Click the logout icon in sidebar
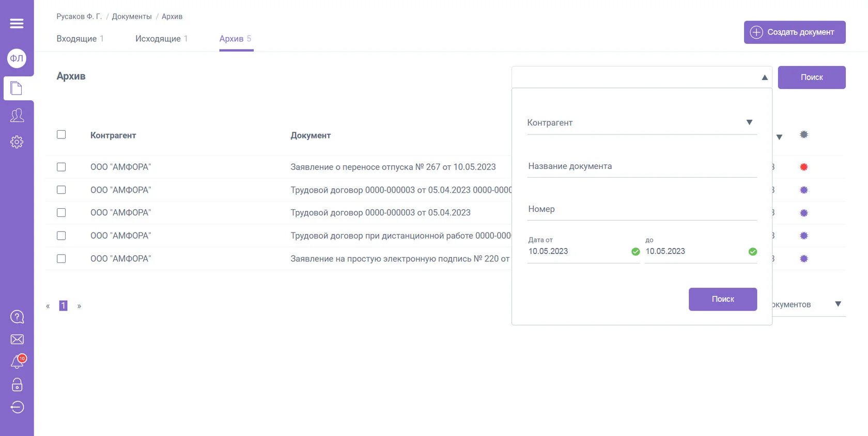The image size is (868, 436). point(17,408)
